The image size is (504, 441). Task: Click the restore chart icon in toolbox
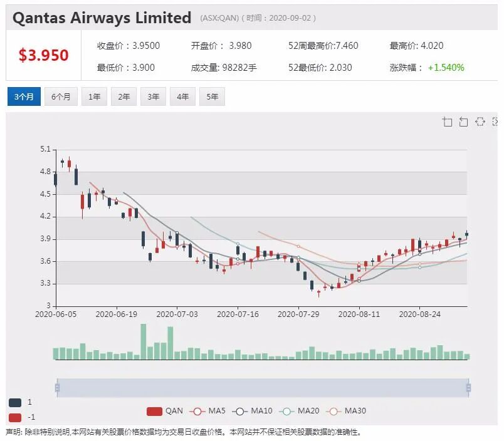(x=480, y=122)
